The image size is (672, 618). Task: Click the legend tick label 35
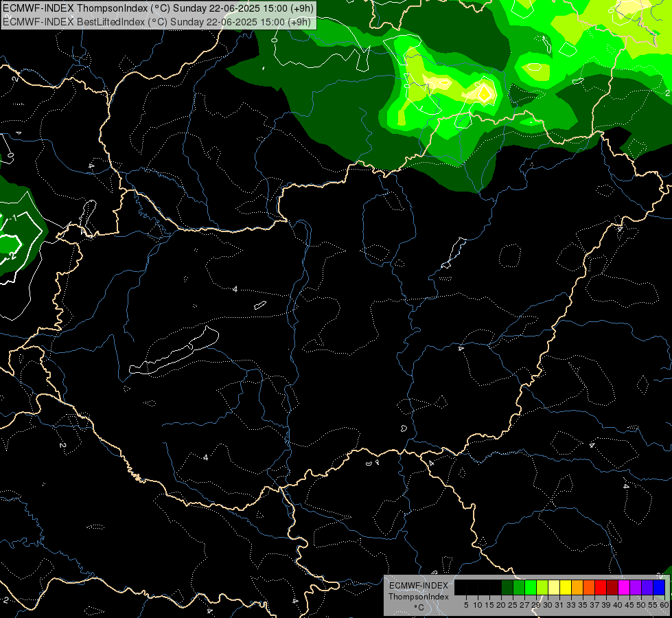[x=583, y=605]
